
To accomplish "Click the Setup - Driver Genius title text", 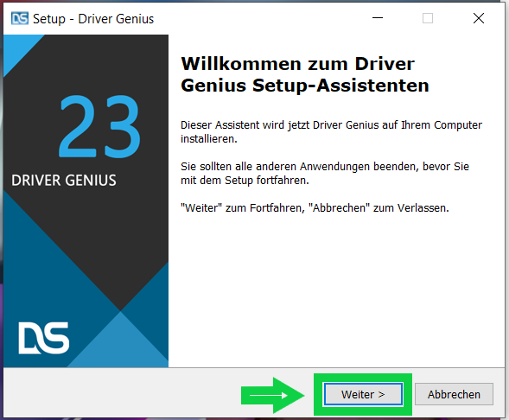I will (93, 19).
